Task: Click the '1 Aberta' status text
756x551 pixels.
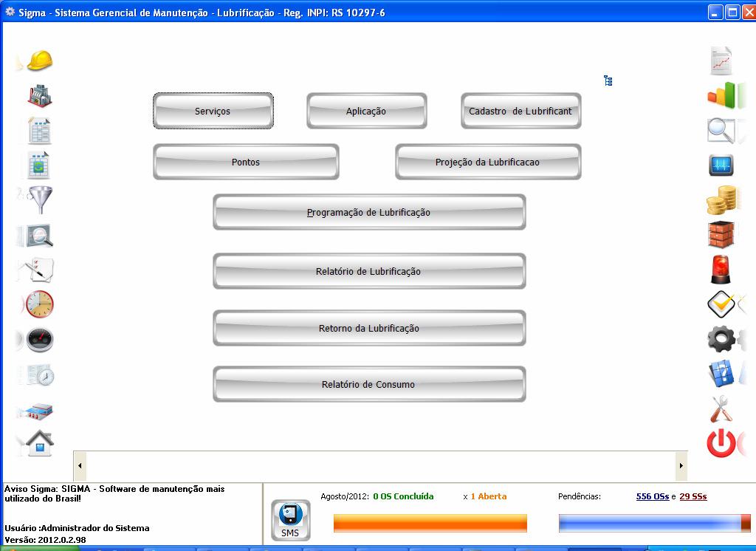Action: 489,496
